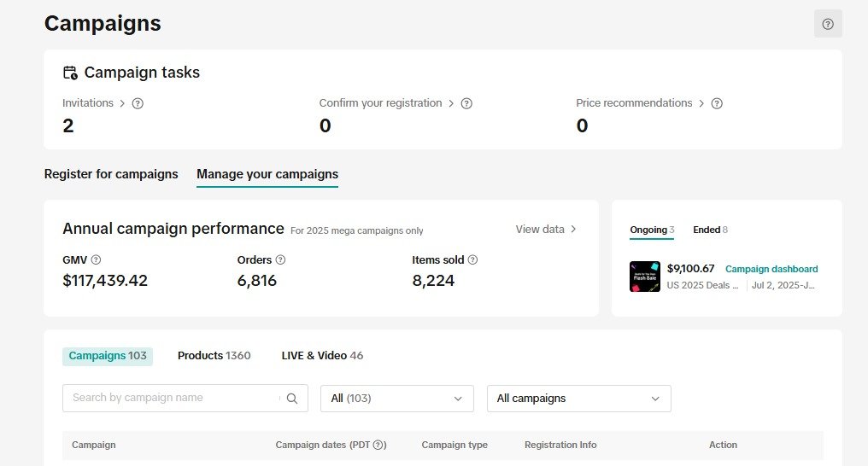Viewport: 868px width, 466px height.
Task: Click the info icon next to Orders
Action: (280, 260)
